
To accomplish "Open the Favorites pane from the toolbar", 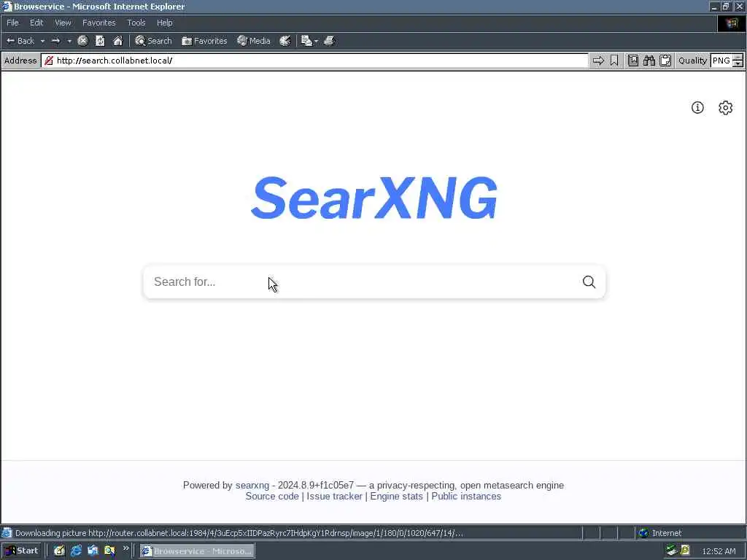I will tap(204, 41).
